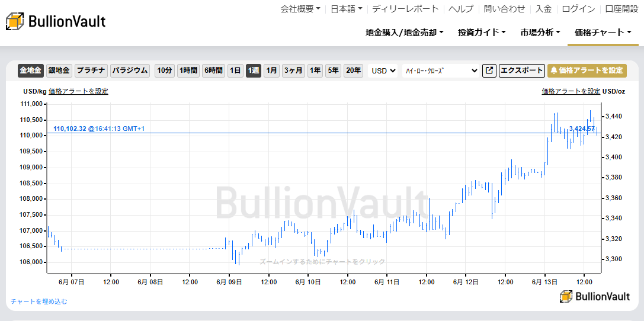Click the 3,424.57 USD/oz price label
644x321 pixels.
pyautogui.click(x=582, y=129)
